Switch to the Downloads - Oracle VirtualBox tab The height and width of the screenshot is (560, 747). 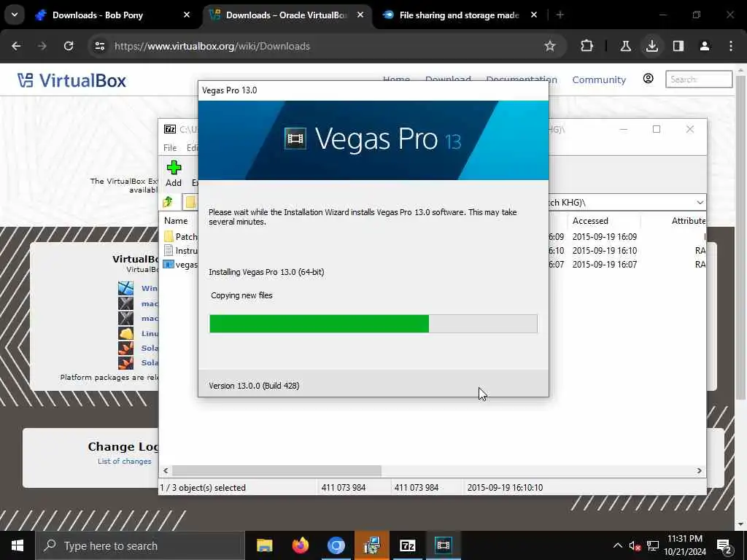286,15
